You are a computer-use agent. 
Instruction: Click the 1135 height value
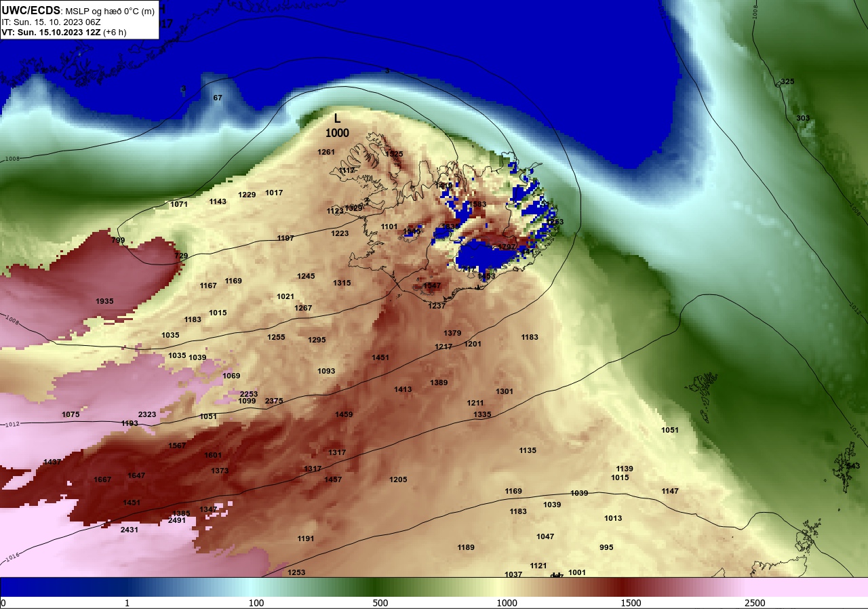[x=528, y=450]
